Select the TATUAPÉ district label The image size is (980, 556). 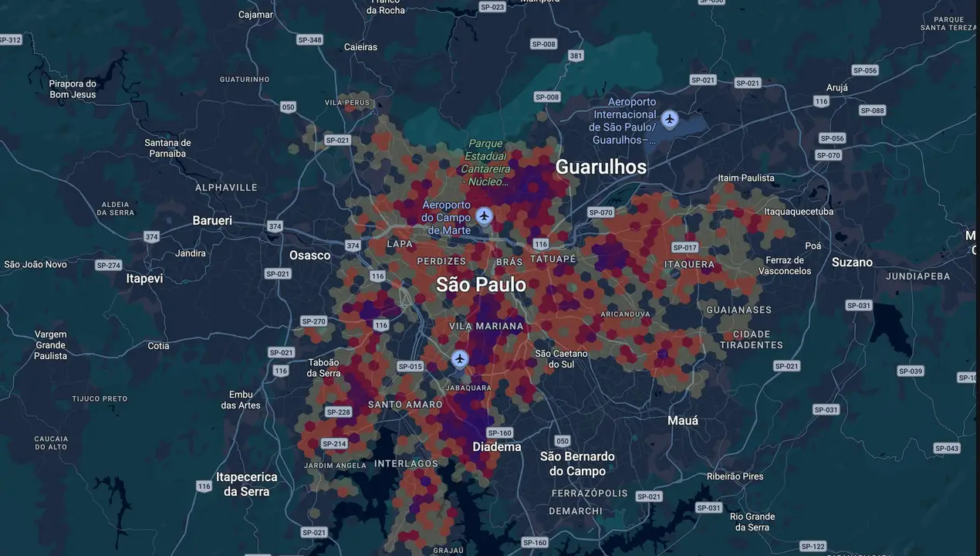point(553,259)
